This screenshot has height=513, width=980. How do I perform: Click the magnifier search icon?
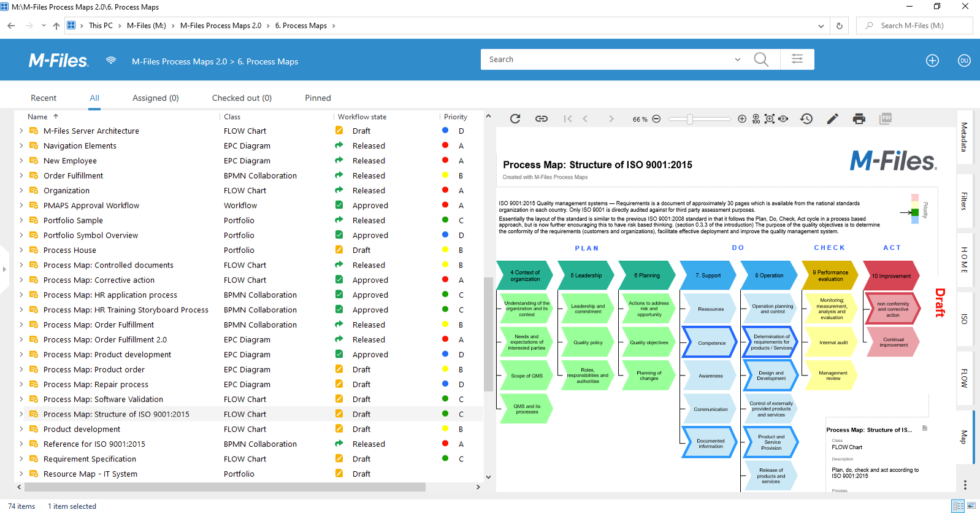click(x=761, y=60)
